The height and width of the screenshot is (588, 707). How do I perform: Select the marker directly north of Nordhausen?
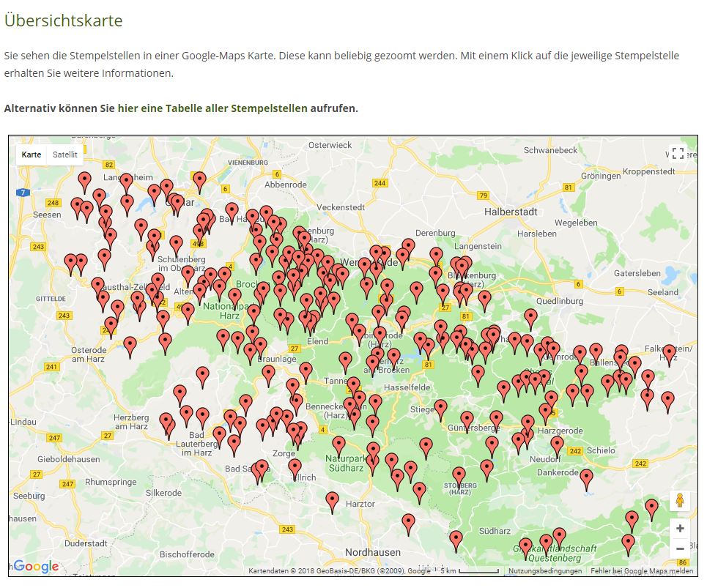coord(409,523)
